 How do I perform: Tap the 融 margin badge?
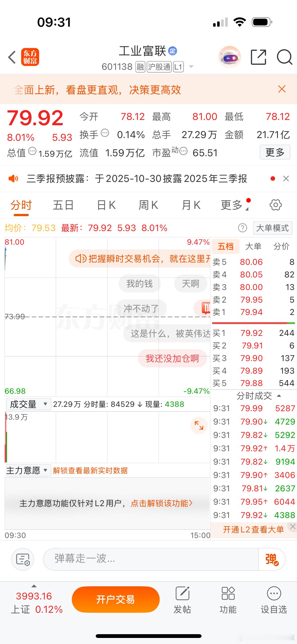point(140,67)
